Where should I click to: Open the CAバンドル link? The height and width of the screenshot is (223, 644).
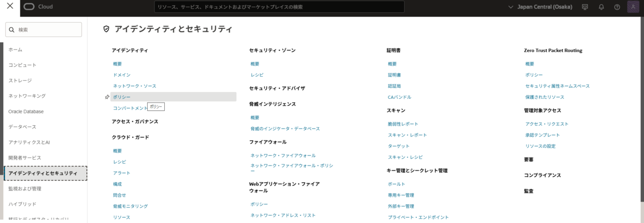point(400,97)
